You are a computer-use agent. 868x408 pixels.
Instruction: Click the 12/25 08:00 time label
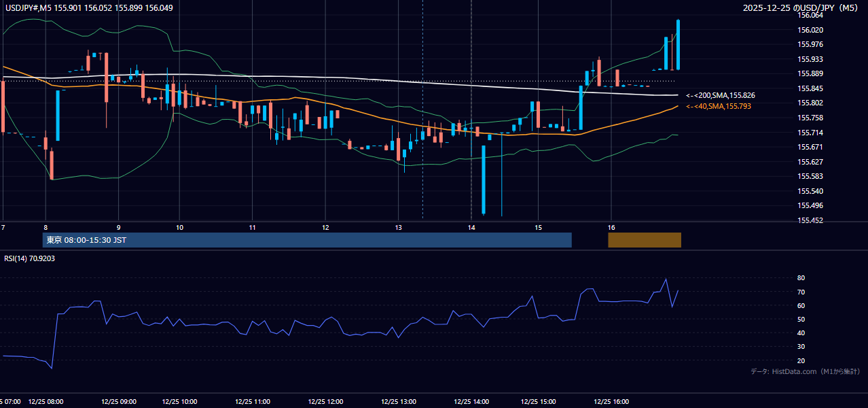tap(46, 401)
